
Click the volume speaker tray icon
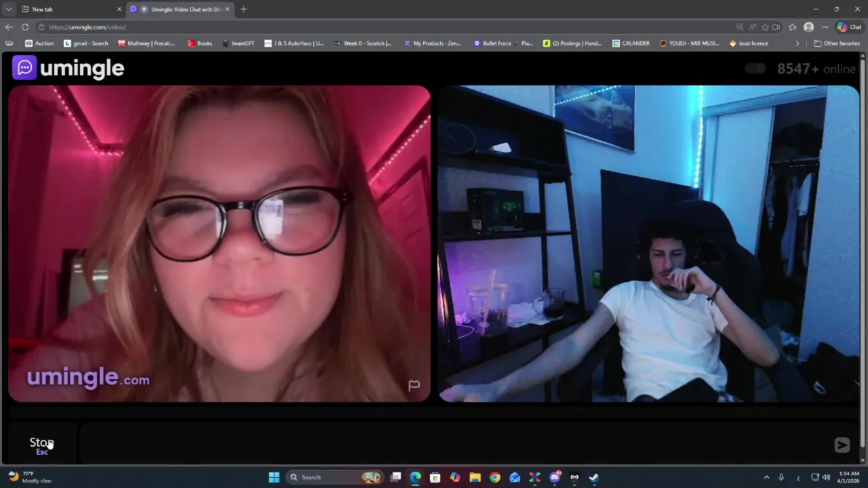coord(826,477)
